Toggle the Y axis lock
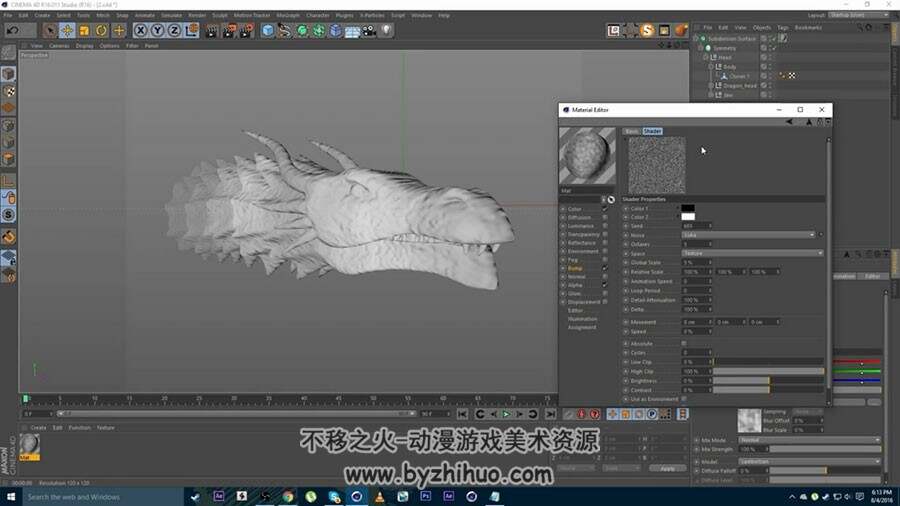This screenshot has height=506, width=900. click(x=157, y=30)
